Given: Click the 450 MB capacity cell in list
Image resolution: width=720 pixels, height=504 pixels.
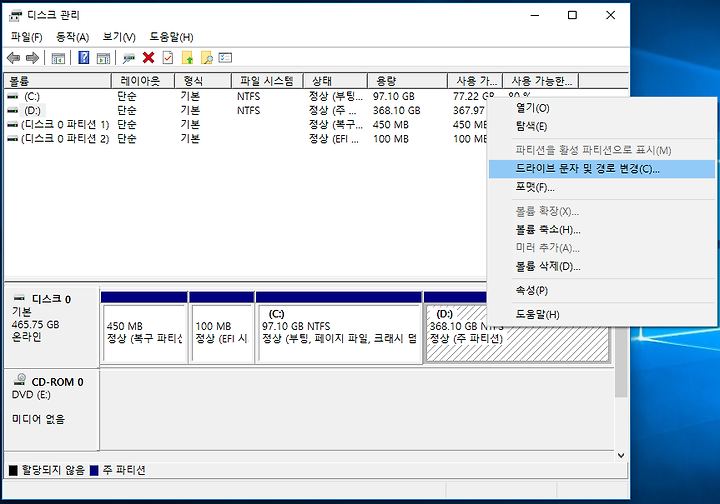Looking at the screenshot, I should pos(391,125).
